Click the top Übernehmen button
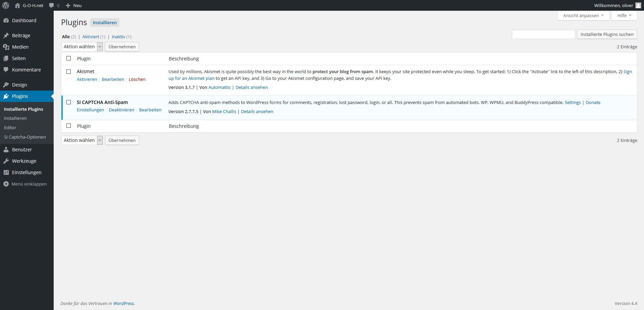This screenshot has height=310, width=644. point(122,47)
